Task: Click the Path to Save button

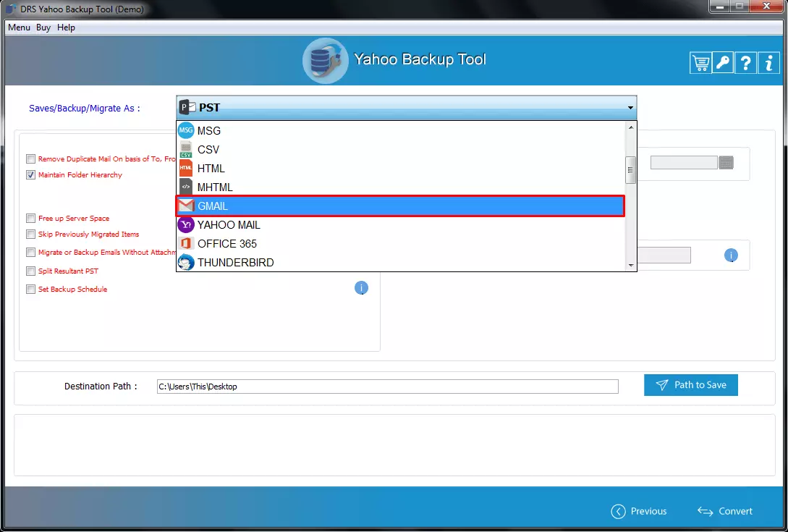Action: (690, 385)
